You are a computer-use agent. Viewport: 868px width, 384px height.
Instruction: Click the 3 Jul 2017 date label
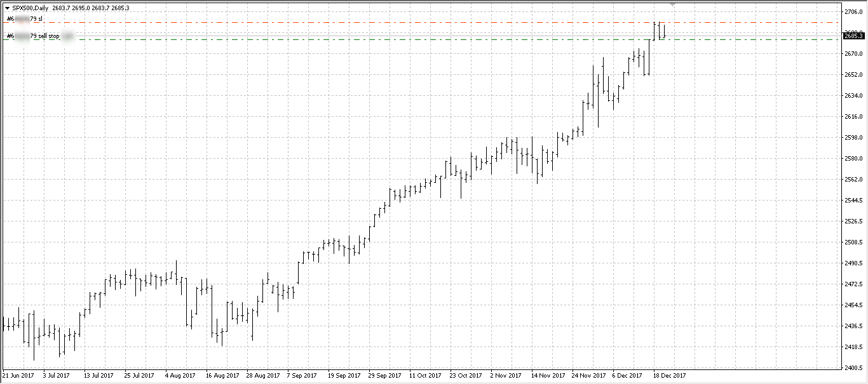[x=57, y=376]
